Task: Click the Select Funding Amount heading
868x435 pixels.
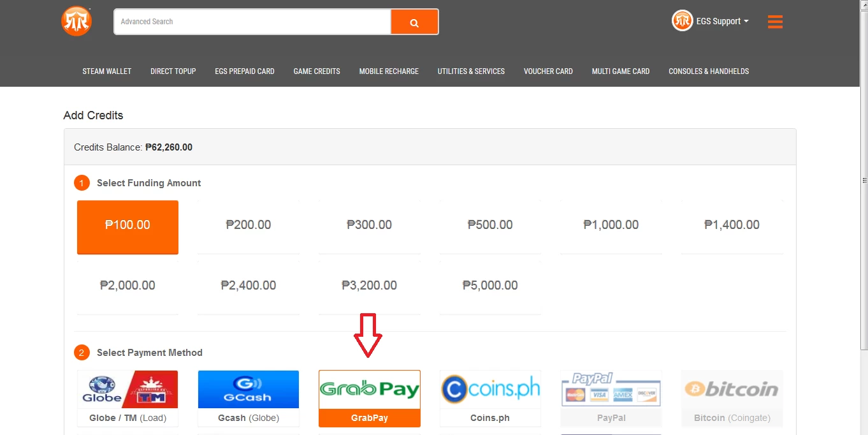Action: click(148, 183)
